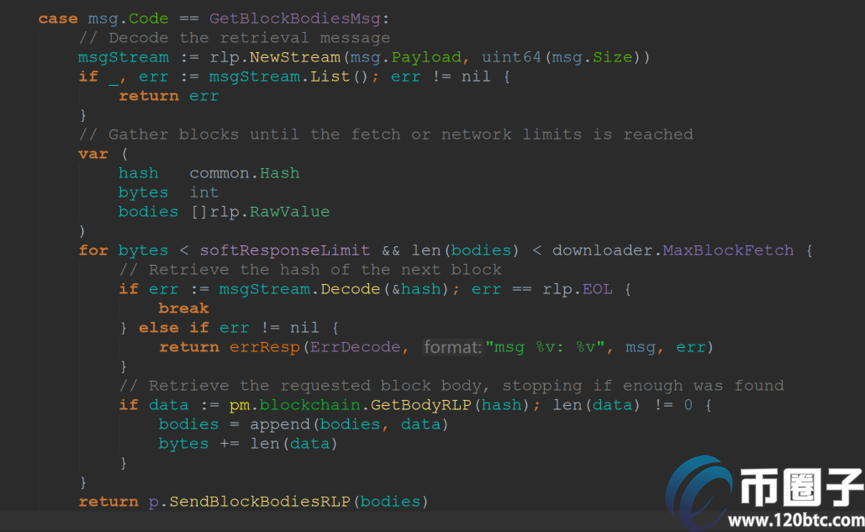Viewport: 865px width, 532px height.
Task: Click 'EOL' in rlp.EOL
Action: pyautogui.click(x=597, y=289)
